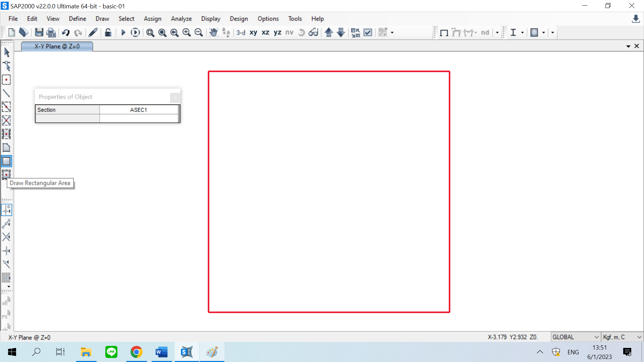Click the Undo arrow icon
644x362 pixels.
[65, 33]
